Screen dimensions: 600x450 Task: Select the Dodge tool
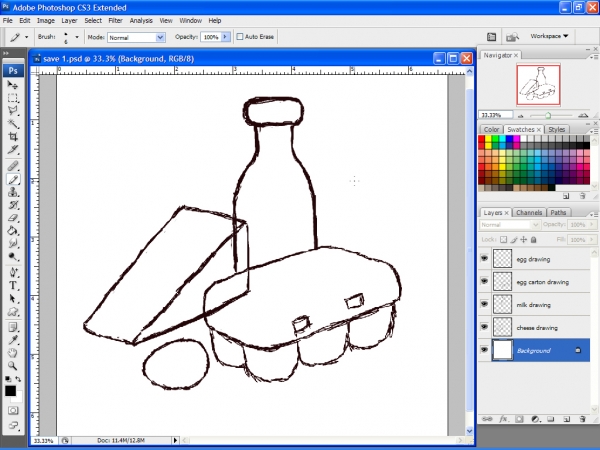pos(13,257)
